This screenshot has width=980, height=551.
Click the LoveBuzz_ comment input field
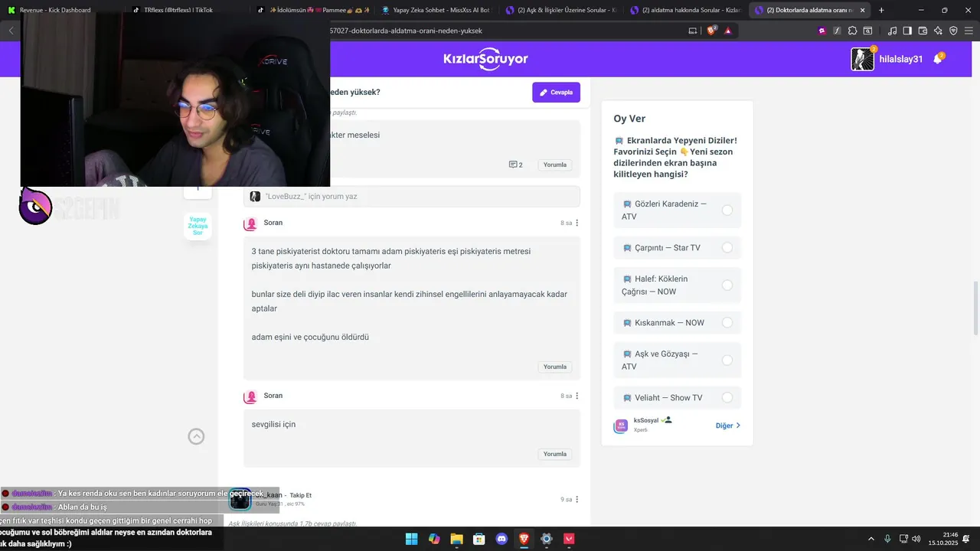coord(412,197)
